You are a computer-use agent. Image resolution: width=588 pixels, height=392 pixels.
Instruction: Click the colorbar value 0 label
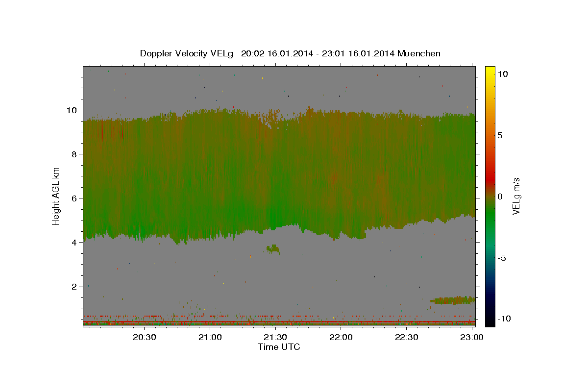click(x=500, y=196)
